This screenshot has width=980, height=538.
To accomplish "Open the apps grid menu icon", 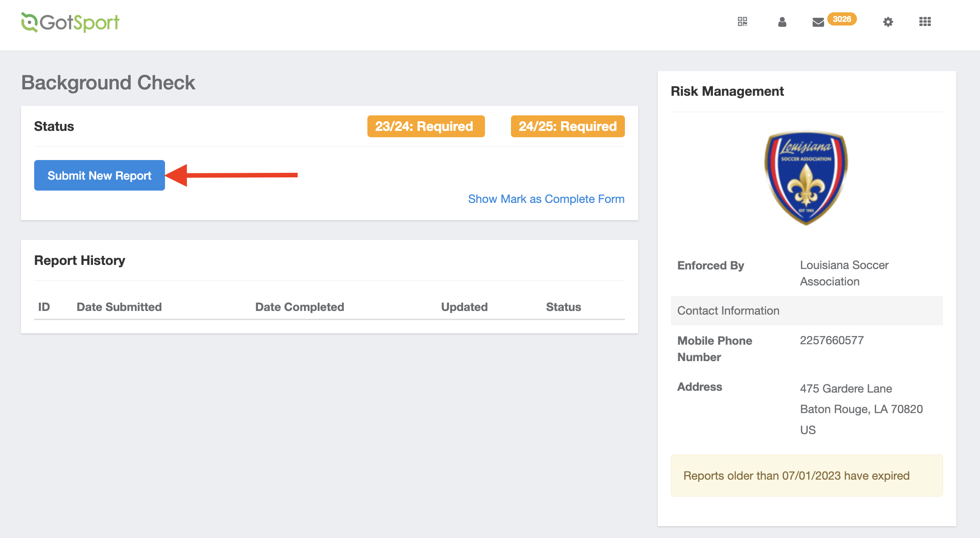I will [x=925, y=21].
